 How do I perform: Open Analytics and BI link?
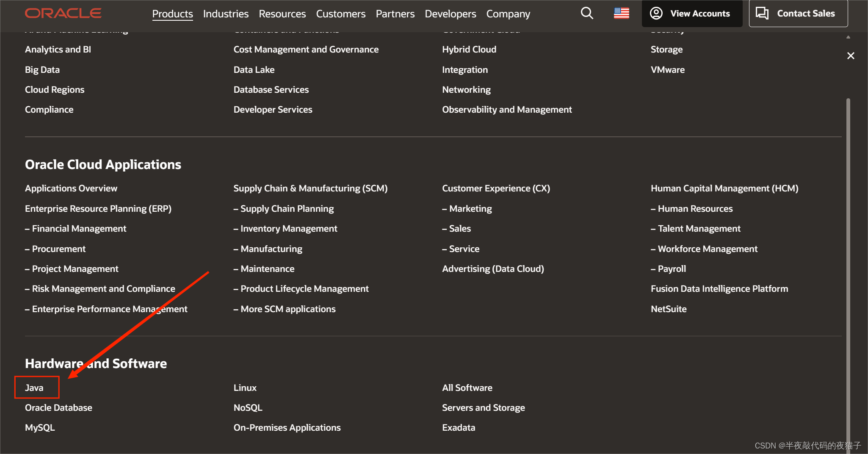[x=58, y=49]
